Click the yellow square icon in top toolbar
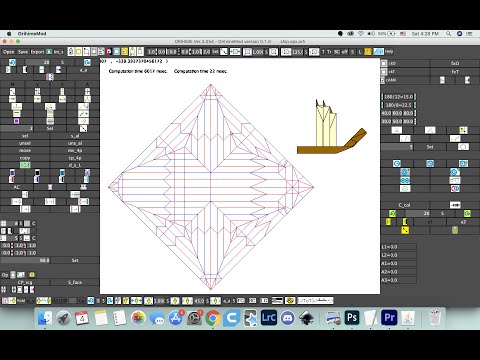The image size is (480, 360). [x=78, y=52]
